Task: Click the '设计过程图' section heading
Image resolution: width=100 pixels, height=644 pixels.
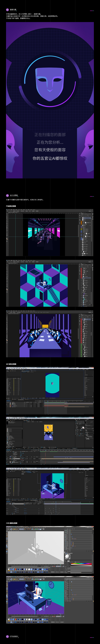Action: point(14,195)
